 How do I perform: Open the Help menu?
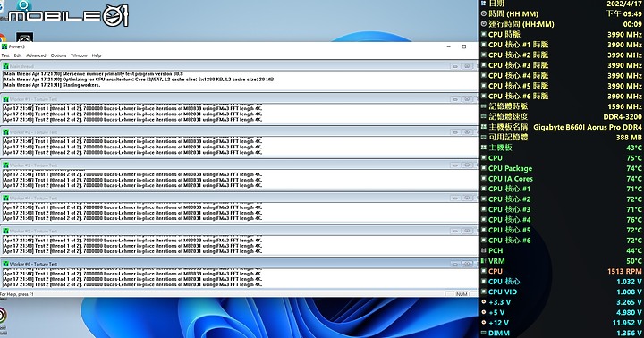coord(97,55)
